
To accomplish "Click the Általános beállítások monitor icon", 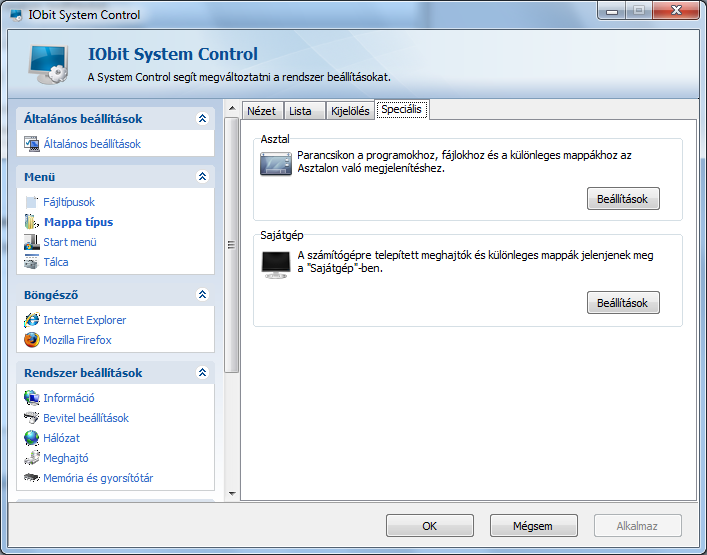I will (32, 144).
